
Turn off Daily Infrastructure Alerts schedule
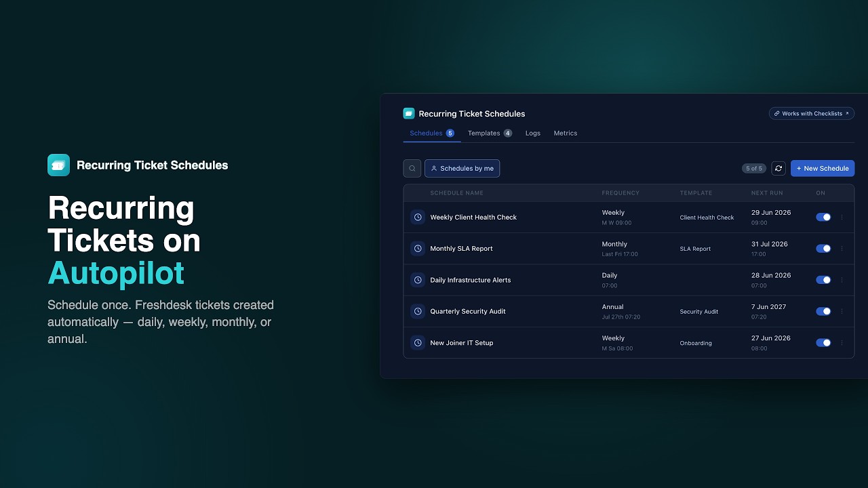coord(823,280)
